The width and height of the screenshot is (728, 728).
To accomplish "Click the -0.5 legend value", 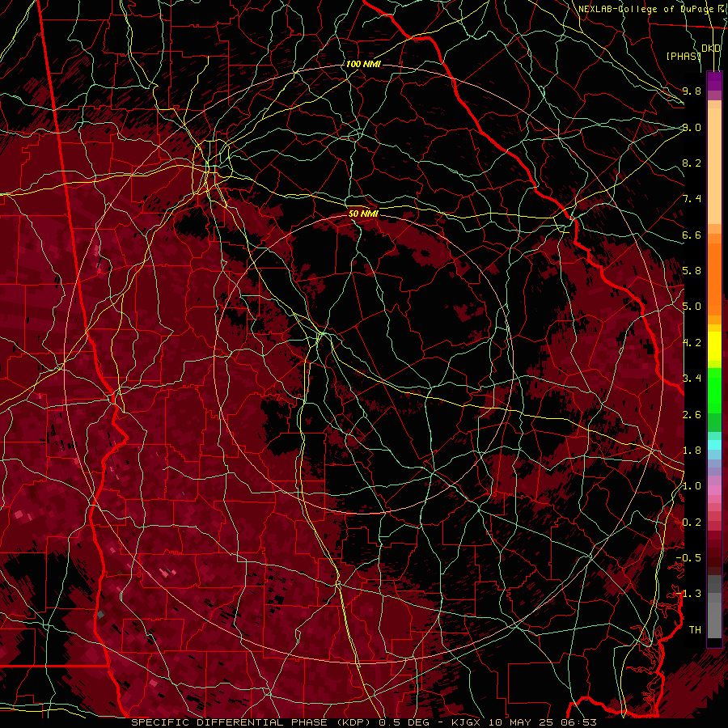I will pos(688,558).
